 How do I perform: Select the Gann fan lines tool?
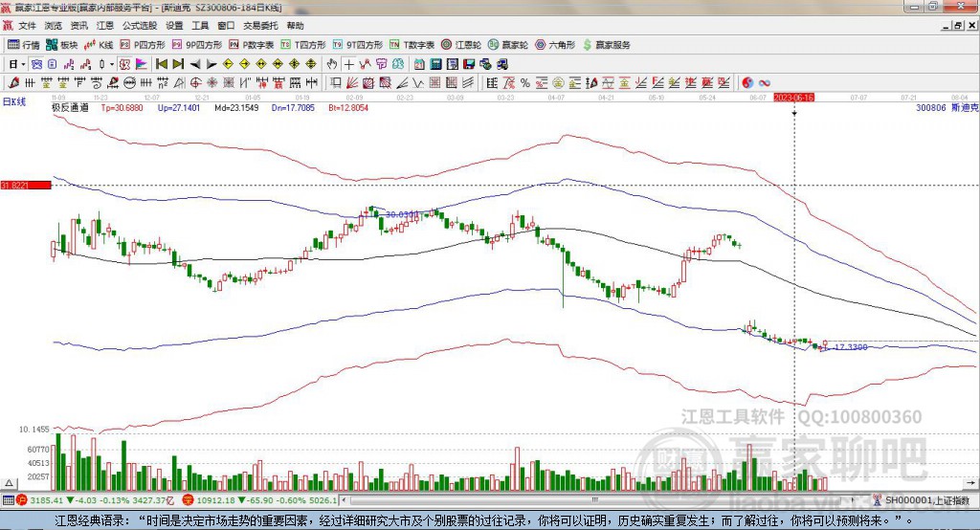click(351, 82)
